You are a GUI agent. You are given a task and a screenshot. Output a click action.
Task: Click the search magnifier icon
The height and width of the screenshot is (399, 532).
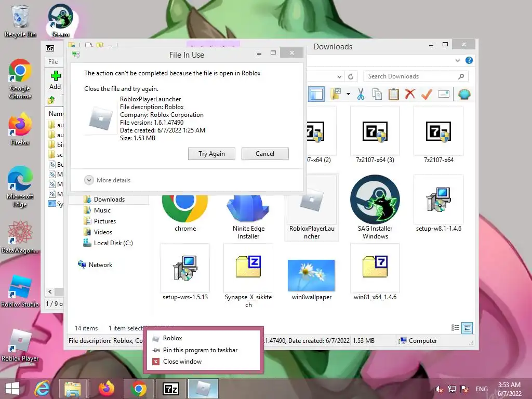(461, 76)
